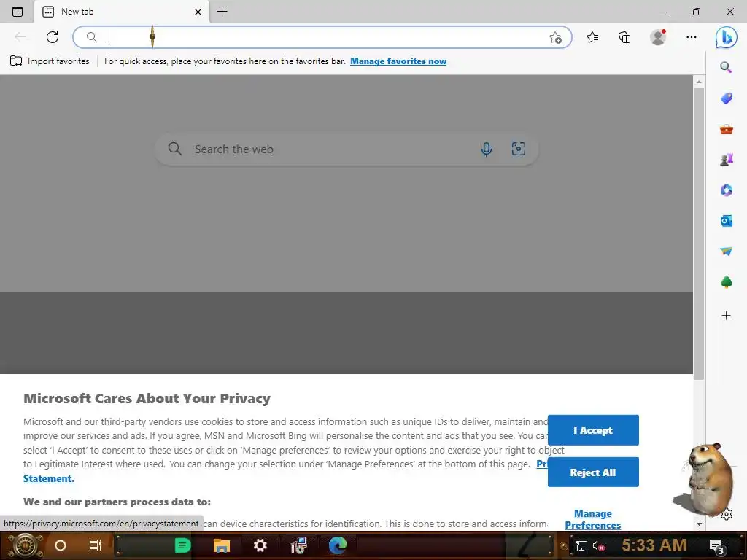Click Import favorites
Viewport: 747px width, 560px height.
coord(50,61)
